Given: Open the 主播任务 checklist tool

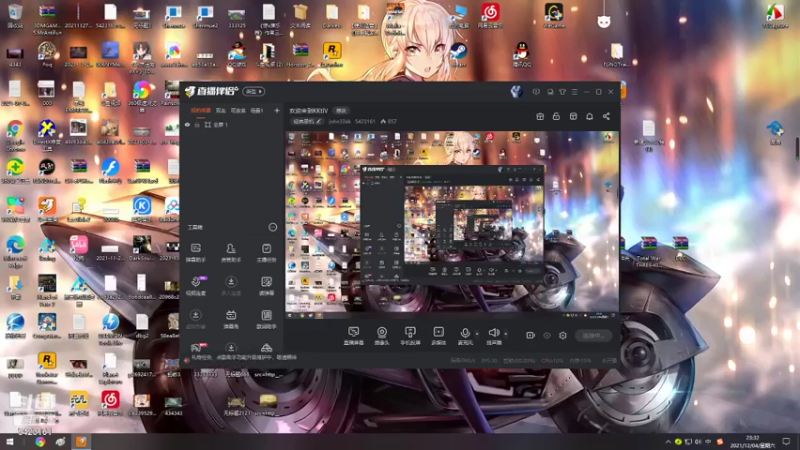Looking at the screenshot, I should (x=266, y=252).
